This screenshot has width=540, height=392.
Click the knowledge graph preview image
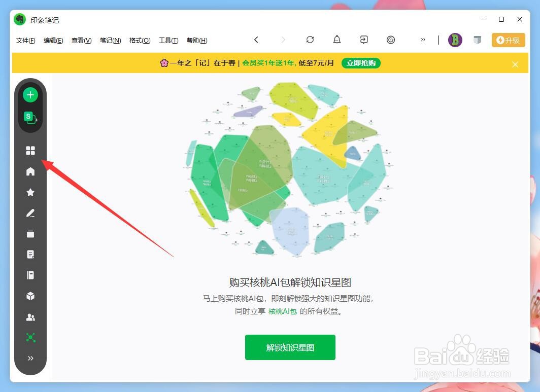click(x=288, y=170)
